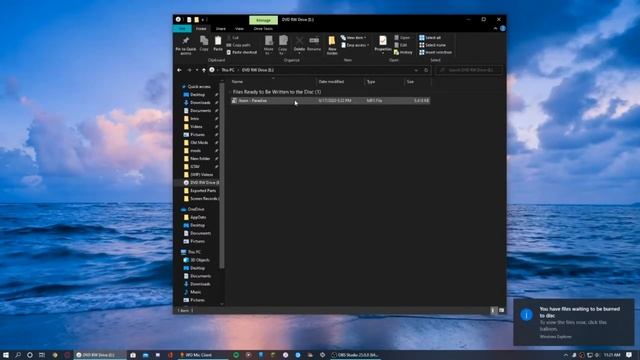The image size is (640, 360).
Task: Pin the item to Quick access
Action: (x=186, y=45)
